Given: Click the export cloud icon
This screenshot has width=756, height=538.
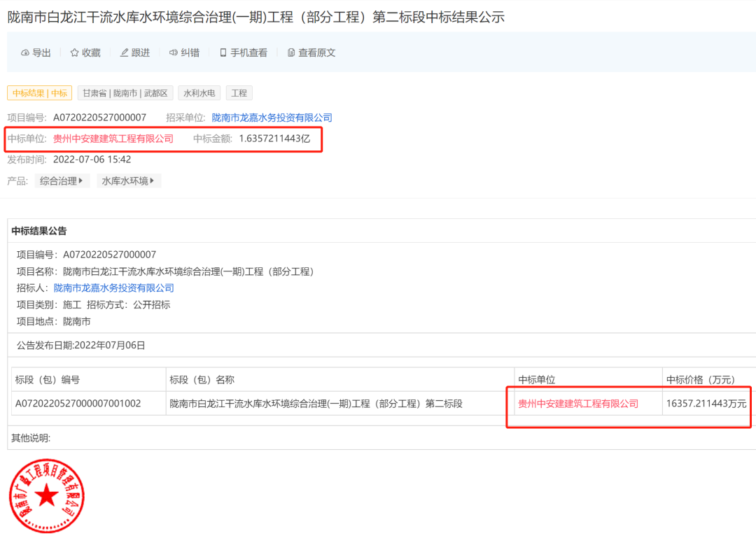Looking at the screenshot, I should point(25,53).
